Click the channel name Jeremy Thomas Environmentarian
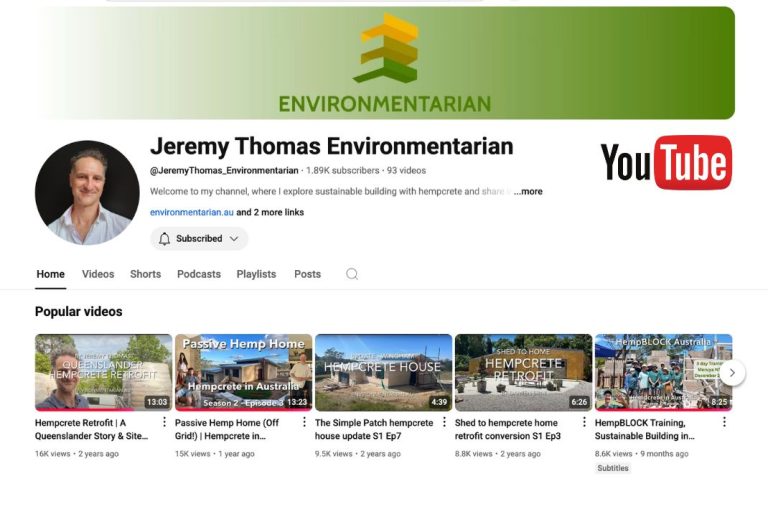 pyautogui.click(x=332, y=146)
